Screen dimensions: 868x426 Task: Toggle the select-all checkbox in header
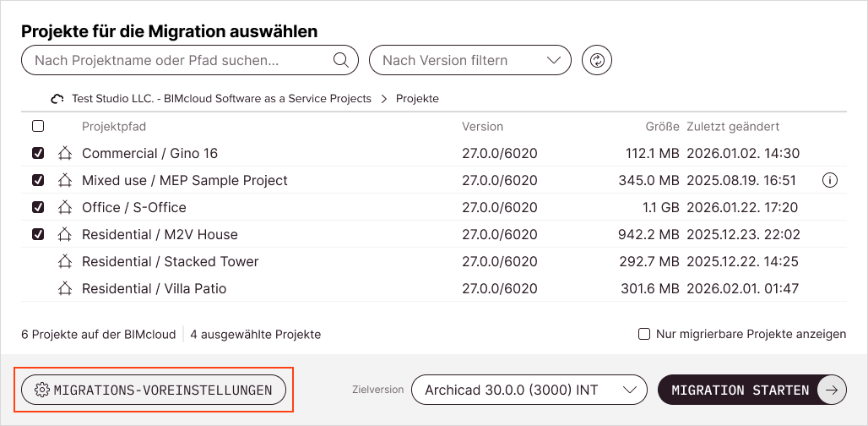coord(38,126)
